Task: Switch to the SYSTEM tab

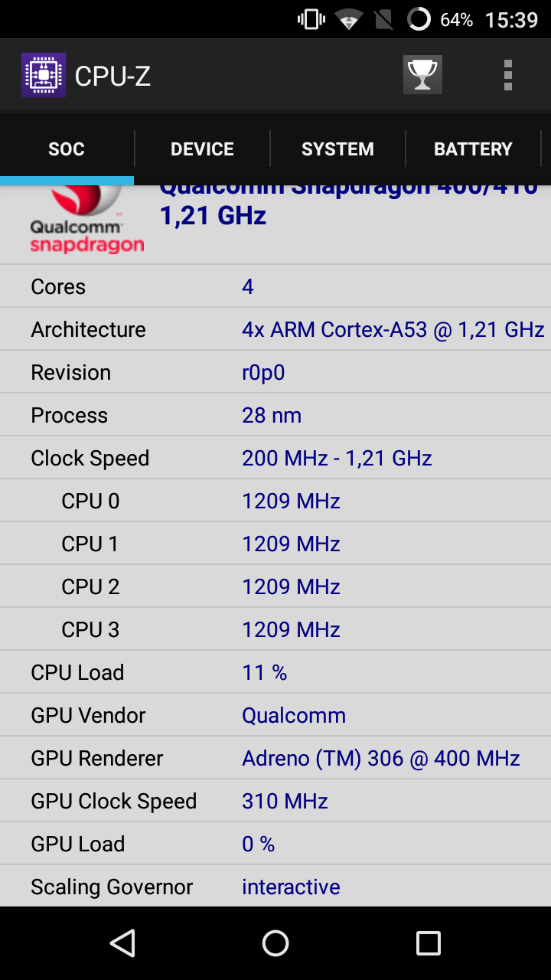Action: pos(337,149)
